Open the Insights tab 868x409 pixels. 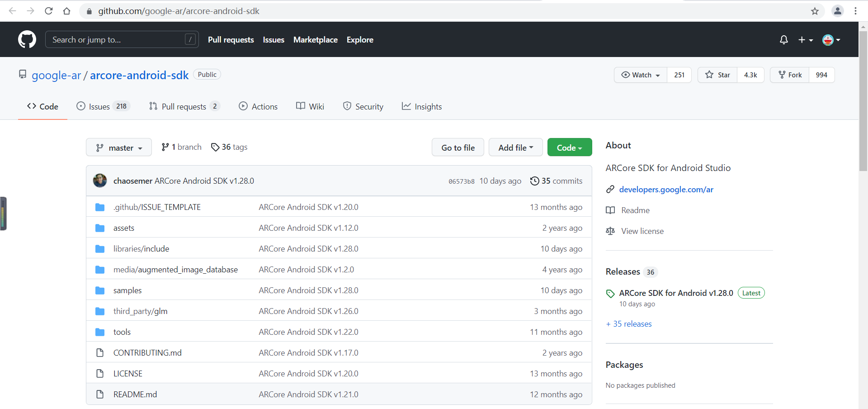tap(422, 107)
